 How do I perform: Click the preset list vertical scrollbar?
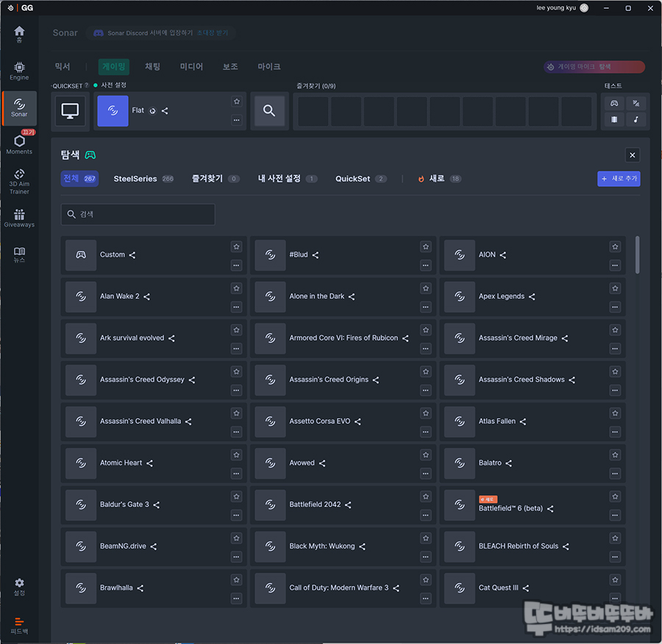[x=637, y=255]
